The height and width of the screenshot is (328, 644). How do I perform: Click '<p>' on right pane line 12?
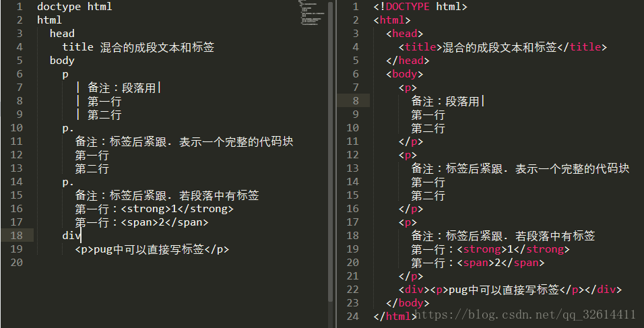pyautogui.click(x=408, y=155)
